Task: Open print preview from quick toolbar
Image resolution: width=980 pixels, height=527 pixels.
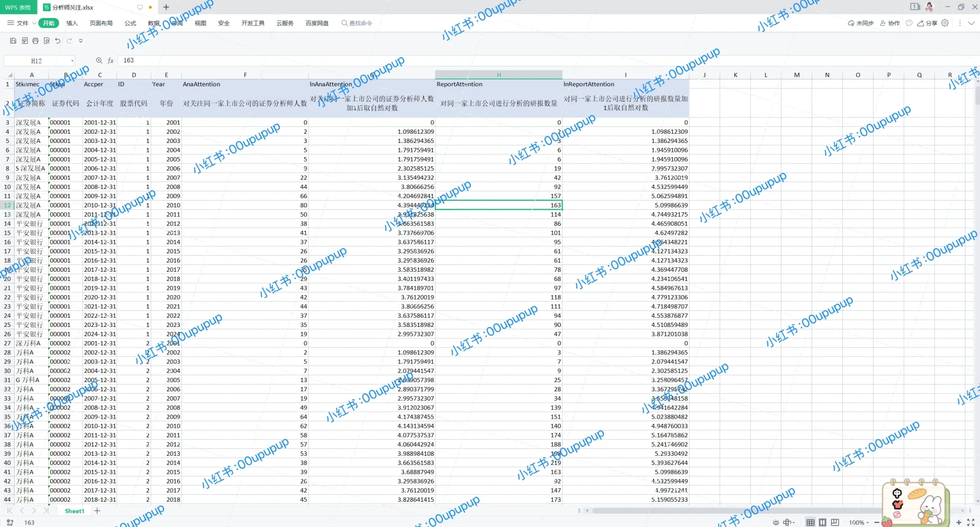Action: click(47, 41)
